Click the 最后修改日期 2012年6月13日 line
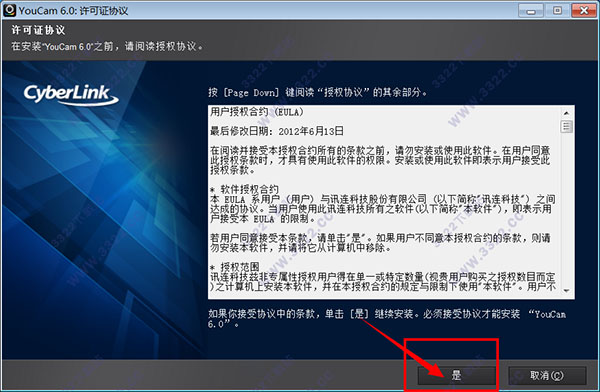 [x=277, y=131]
